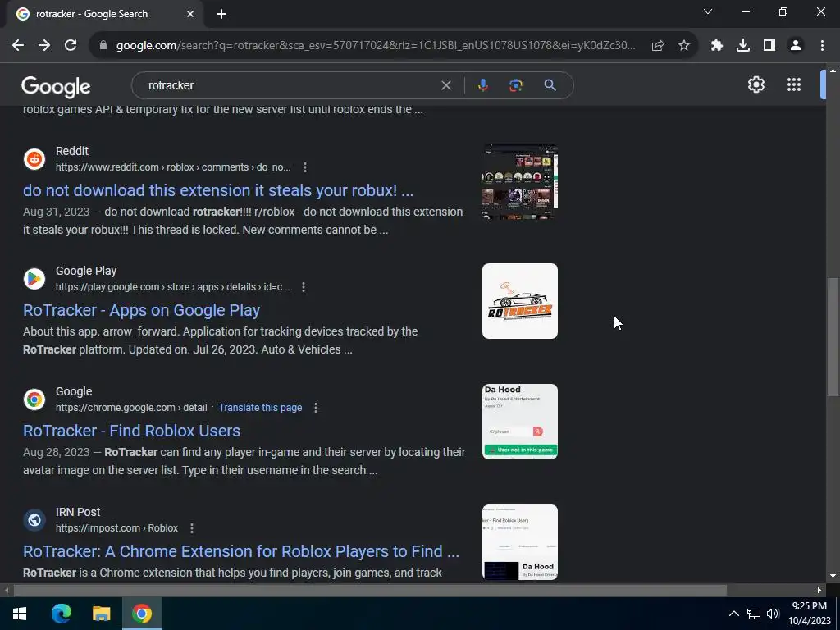Focus the Google search box
This screenshot has height=630, width=840.
tap(290, 85)
